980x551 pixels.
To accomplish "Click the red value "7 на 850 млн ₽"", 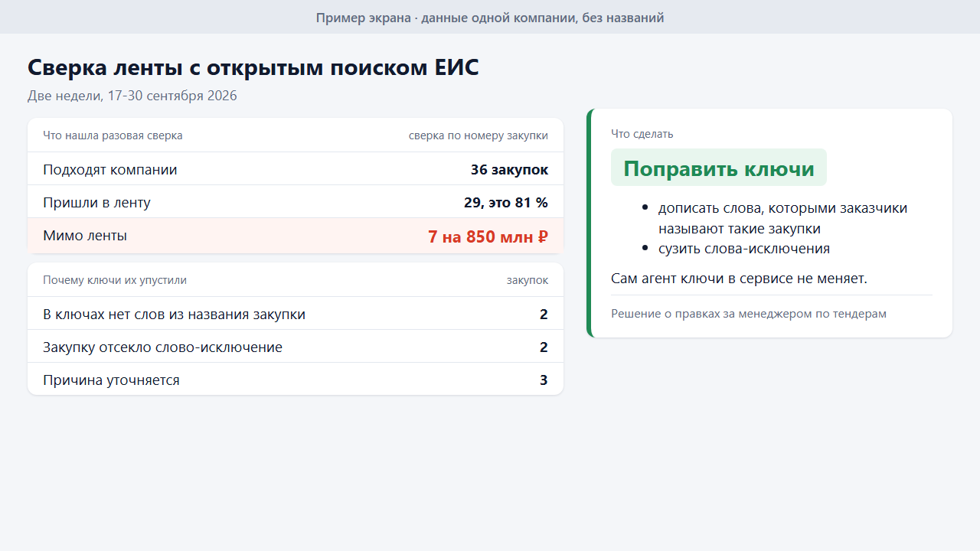I will coord(488,236).
